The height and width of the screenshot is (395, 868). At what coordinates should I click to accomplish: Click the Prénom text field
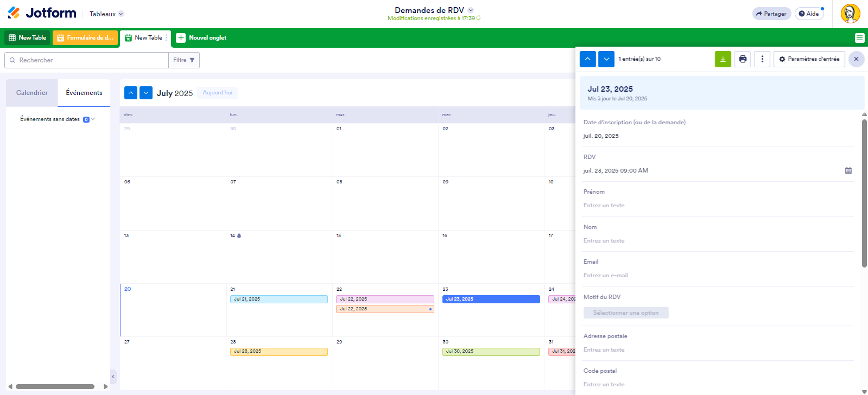pos(718,206)
